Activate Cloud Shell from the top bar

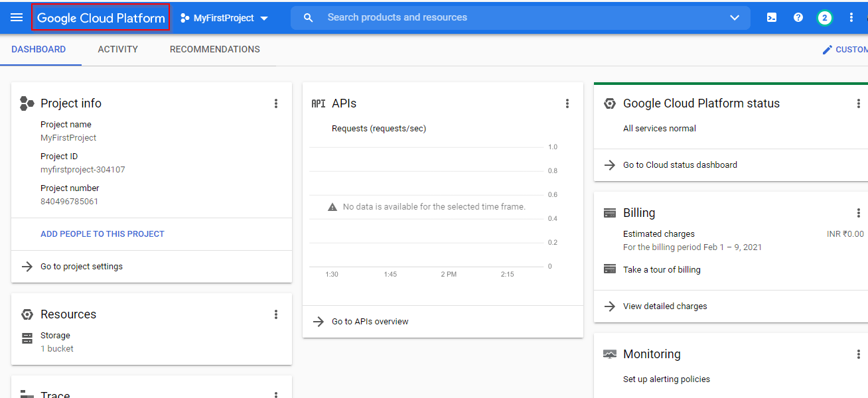771,18
